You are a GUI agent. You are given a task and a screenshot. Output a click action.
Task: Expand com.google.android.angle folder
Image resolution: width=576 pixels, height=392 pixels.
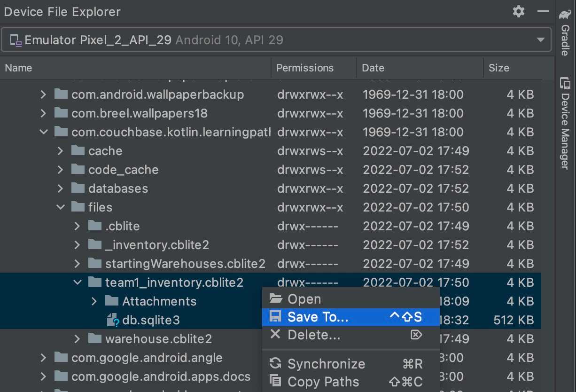pyautogui.click(x=43, y=358)
